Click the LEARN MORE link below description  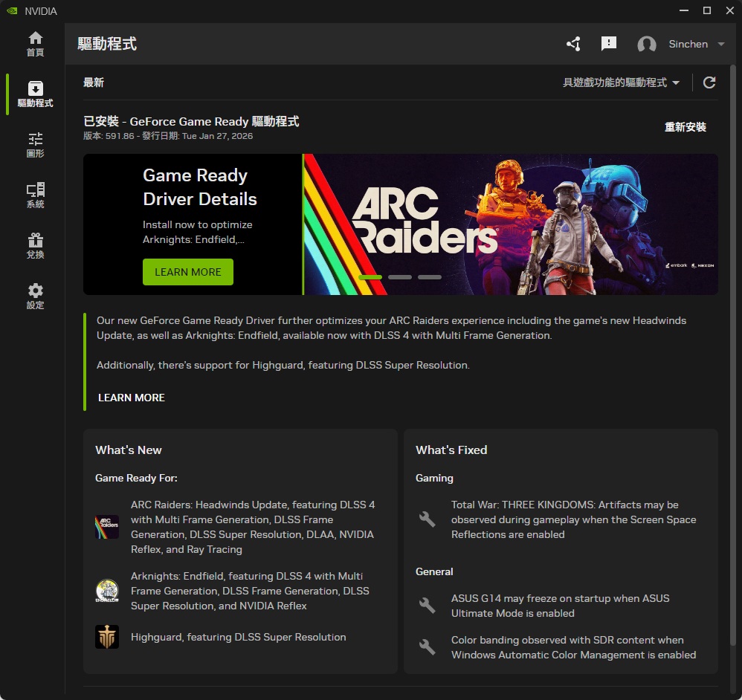[132, 398]
